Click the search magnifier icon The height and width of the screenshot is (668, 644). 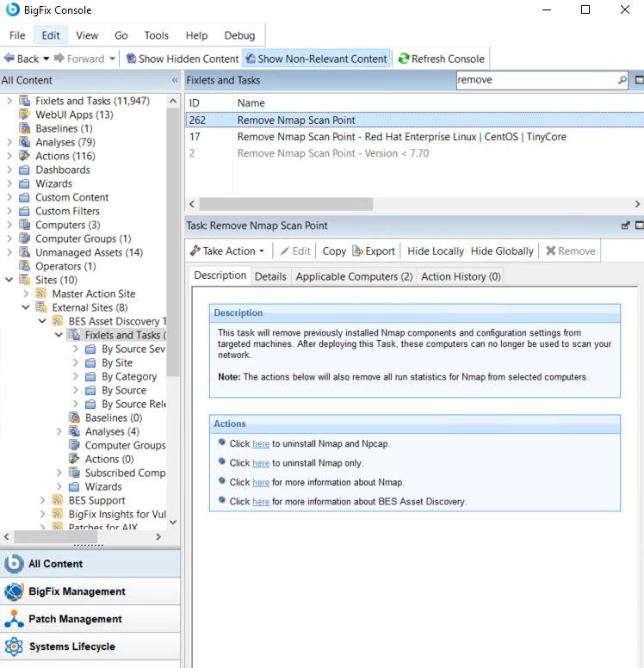tap(622, 80)
